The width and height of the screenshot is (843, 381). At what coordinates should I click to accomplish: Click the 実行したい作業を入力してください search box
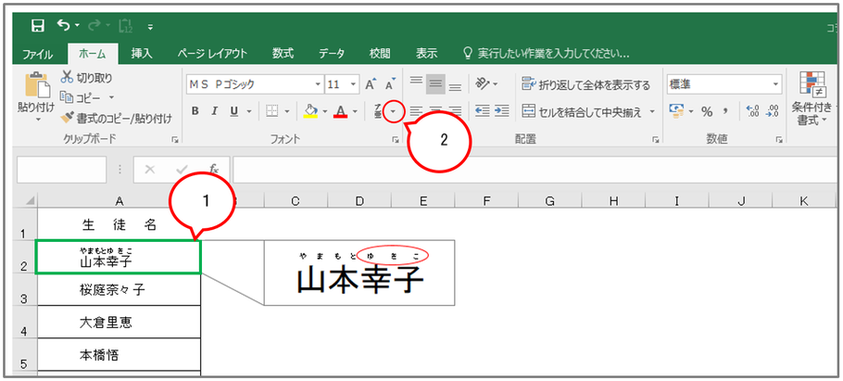coord(546,54)
